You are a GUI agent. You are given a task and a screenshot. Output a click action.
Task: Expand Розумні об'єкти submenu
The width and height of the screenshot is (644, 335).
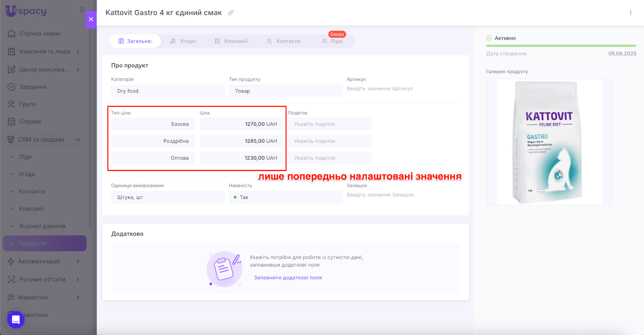point(78,279)
